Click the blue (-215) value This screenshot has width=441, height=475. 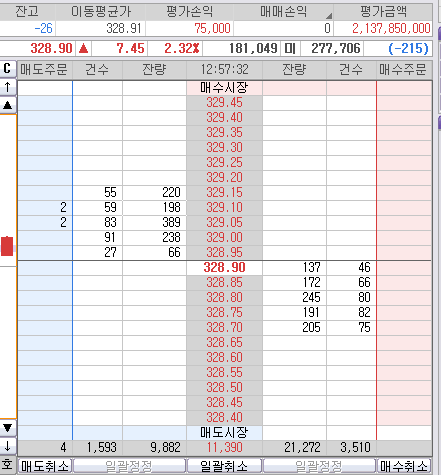coord(408,49)
